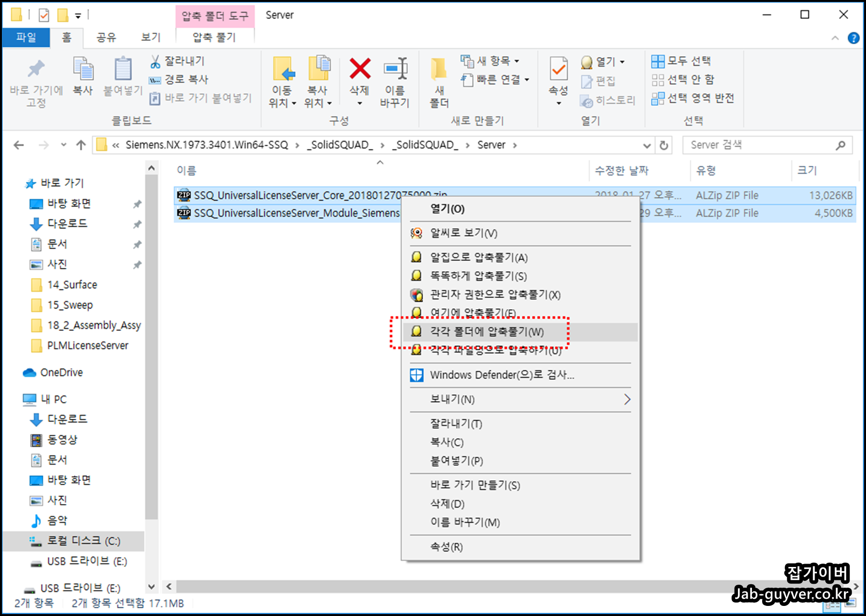This screenshot has height=616, width=866.
Task: Switch to the View (보기) tab
Action: tap(151, 37)
